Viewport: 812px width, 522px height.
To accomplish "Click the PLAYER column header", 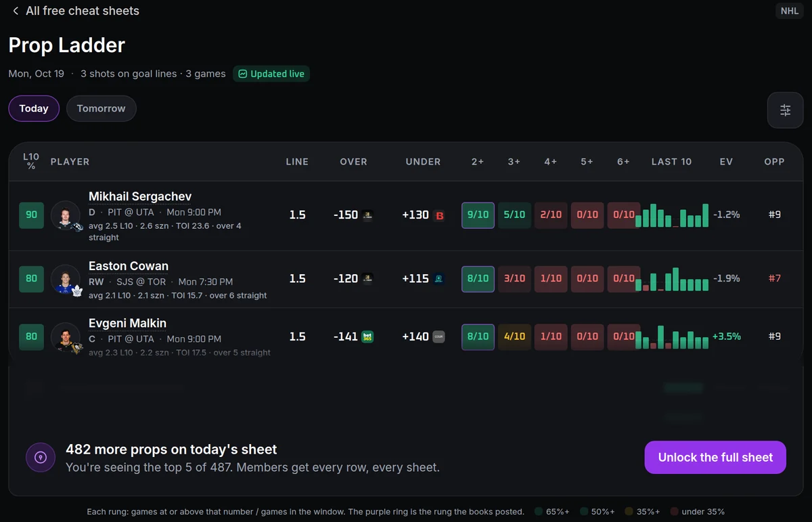I will (70, 162).
